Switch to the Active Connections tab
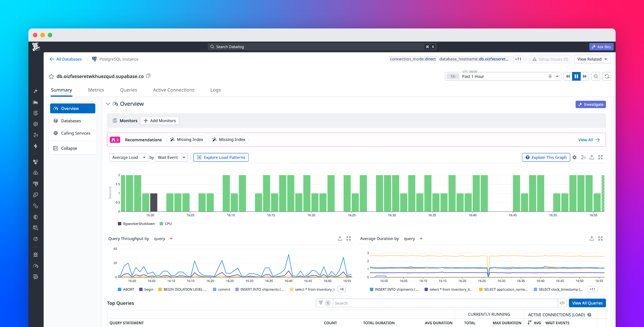This screenshot has width=644, height=327. pyautogui.click(x=174, y=90)
